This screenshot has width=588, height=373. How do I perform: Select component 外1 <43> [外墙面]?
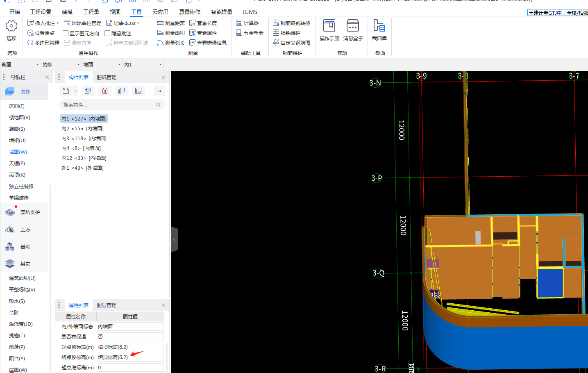[x=82, y=168]
